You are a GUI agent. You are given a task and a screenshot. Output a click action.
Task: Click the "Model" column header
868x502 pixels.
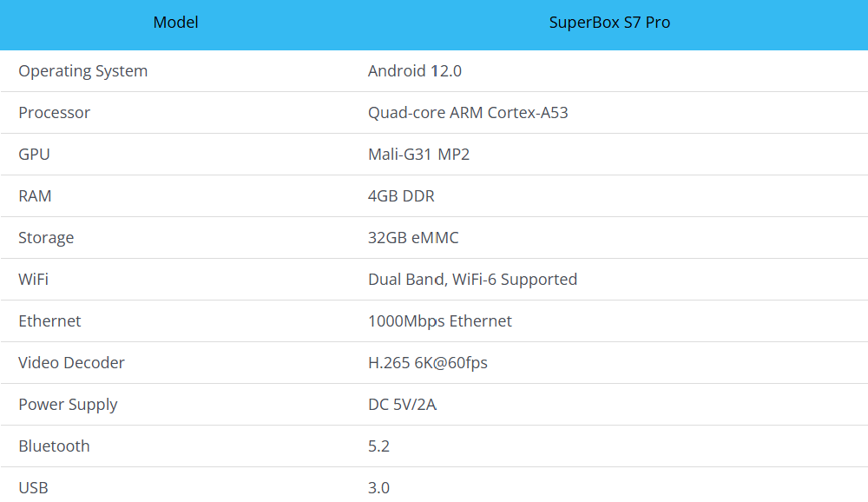point(175,23)
